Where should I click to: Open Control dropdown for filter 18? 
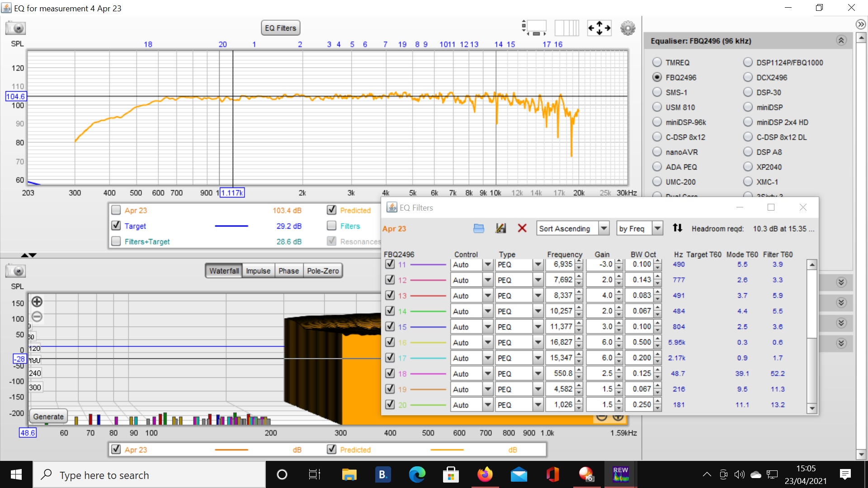(487, 374)
